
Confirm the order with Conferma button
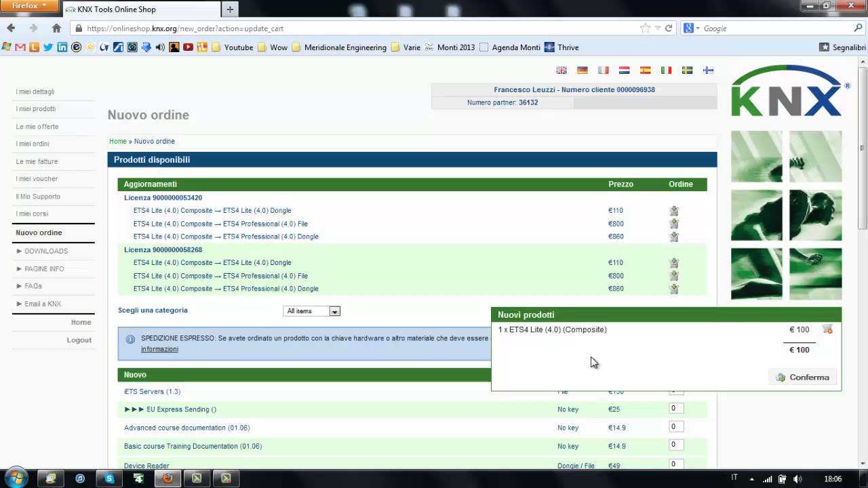(x=803, y=378)
